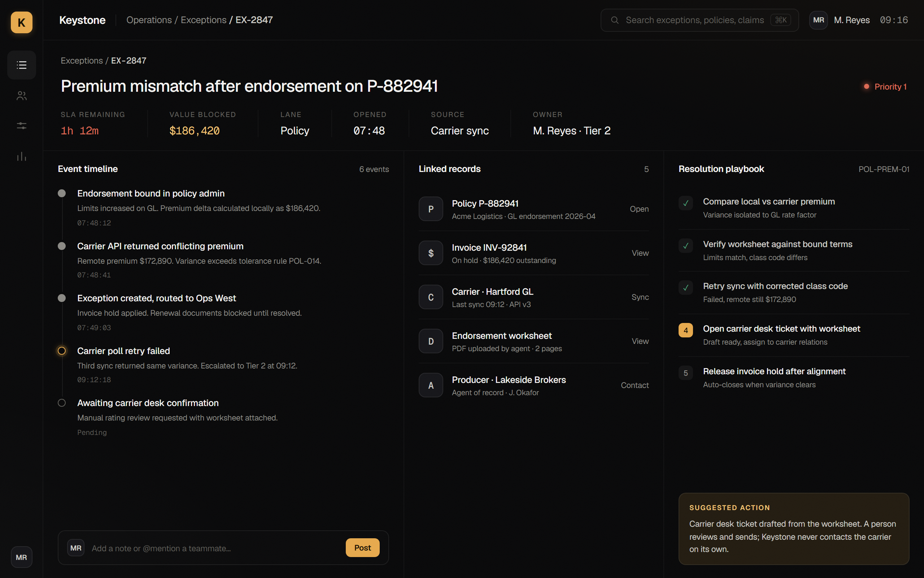Sync Carrier Hartford GL
Screen dimensions: 924x578
tap(640, 297)
